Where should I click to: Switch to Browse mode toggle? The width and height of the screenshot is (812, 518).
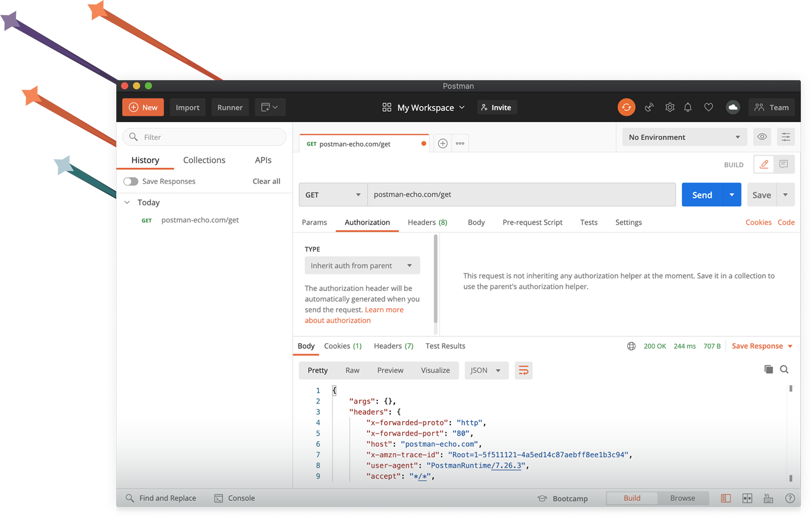coord(682,498)
